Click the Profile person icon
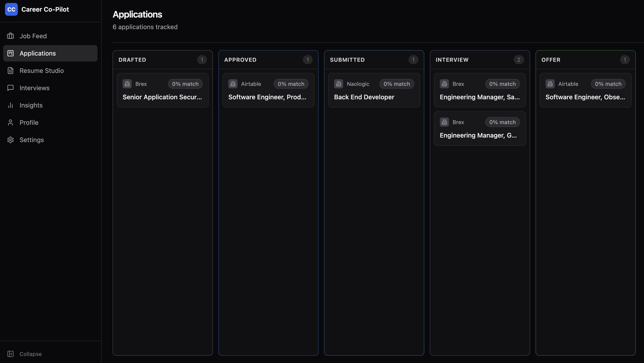The width and height of the screenshot is (644, 363). (10, 123)
